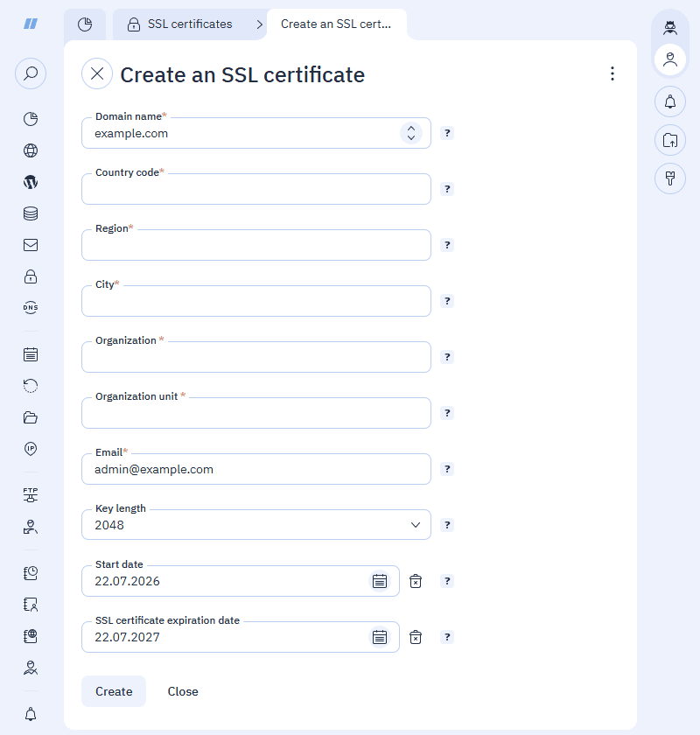This screenshot has width=700, height=735.
Task: Open the log clock icon in the sidebar
Action: coord(31,573)
